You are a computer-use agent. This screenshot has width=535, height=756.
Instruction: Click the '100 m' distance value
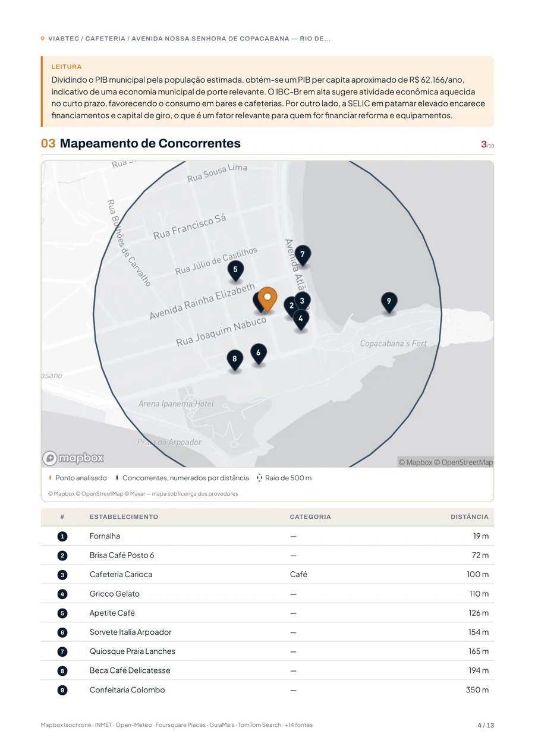point(478,575)
